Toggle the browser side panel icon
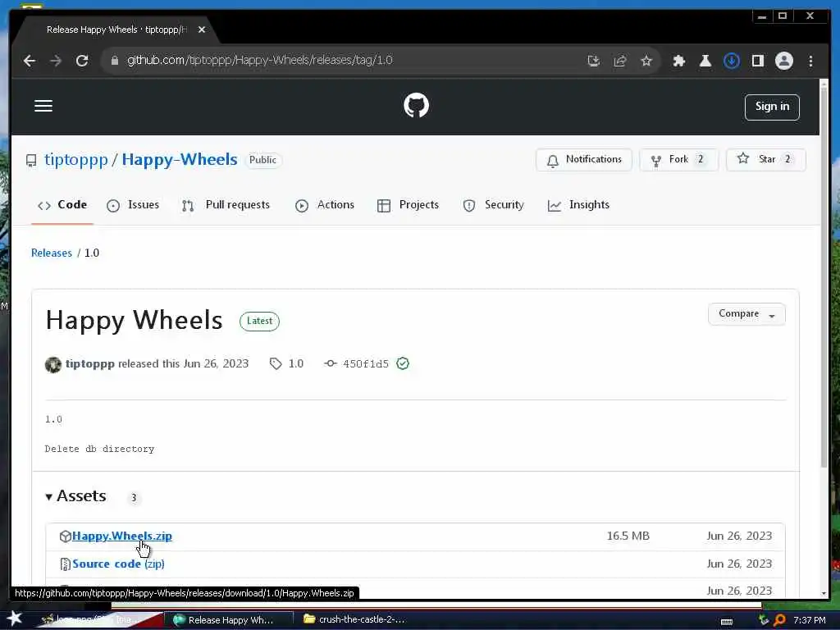The height and width of the screenshot is (630, 840). pyautogui.click(x=757, y=61)
